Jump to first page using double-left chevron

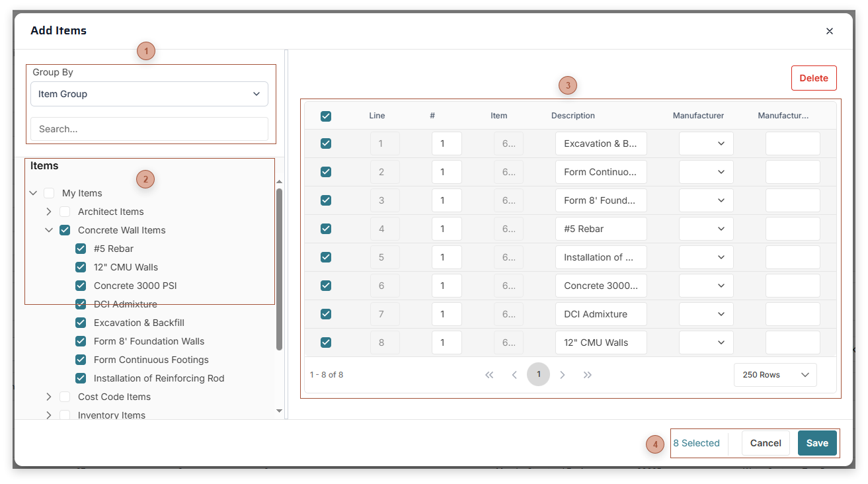[x=489, y=374]
